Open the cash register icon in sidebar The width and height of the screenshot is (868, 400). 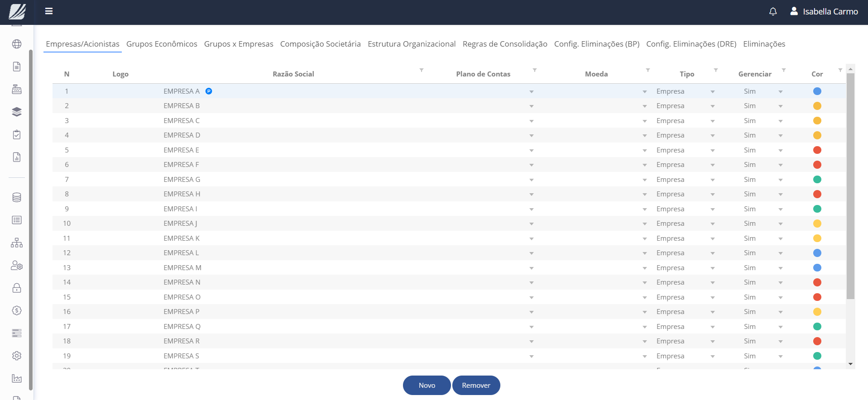pyautogui.click(x=17, y=89)
